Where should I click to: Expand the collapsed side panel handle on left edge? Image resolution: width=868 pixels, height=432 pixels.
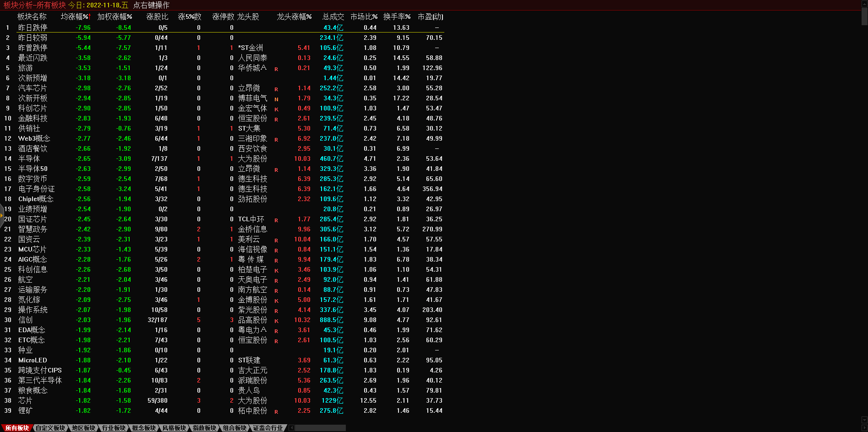coord(2,214)
